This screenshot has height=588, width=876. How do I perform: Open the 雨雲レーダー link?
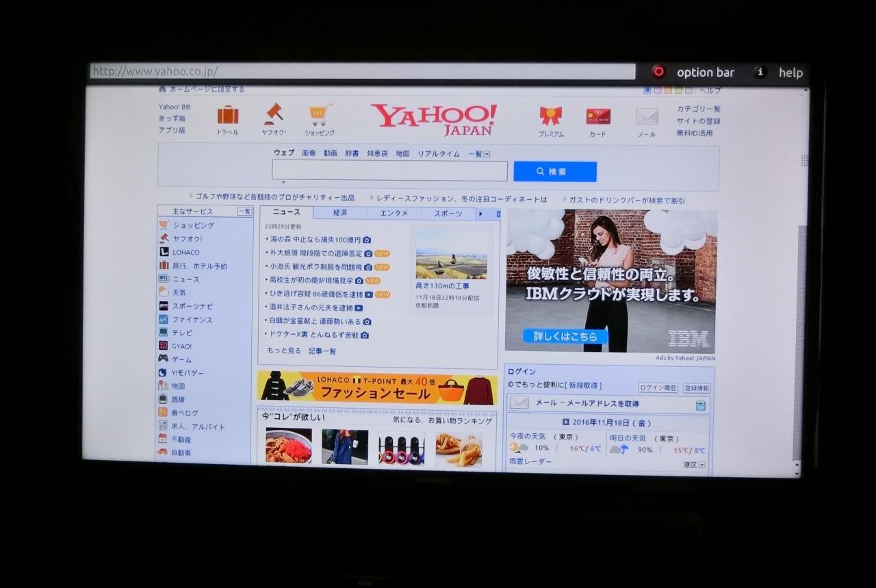(x=530, y=462)
